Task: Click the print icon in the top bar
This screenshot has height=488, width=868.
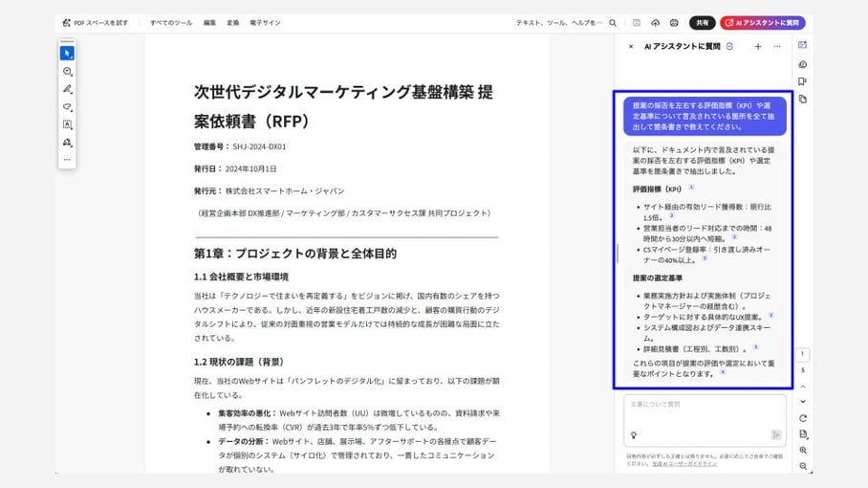Action: 674,22
